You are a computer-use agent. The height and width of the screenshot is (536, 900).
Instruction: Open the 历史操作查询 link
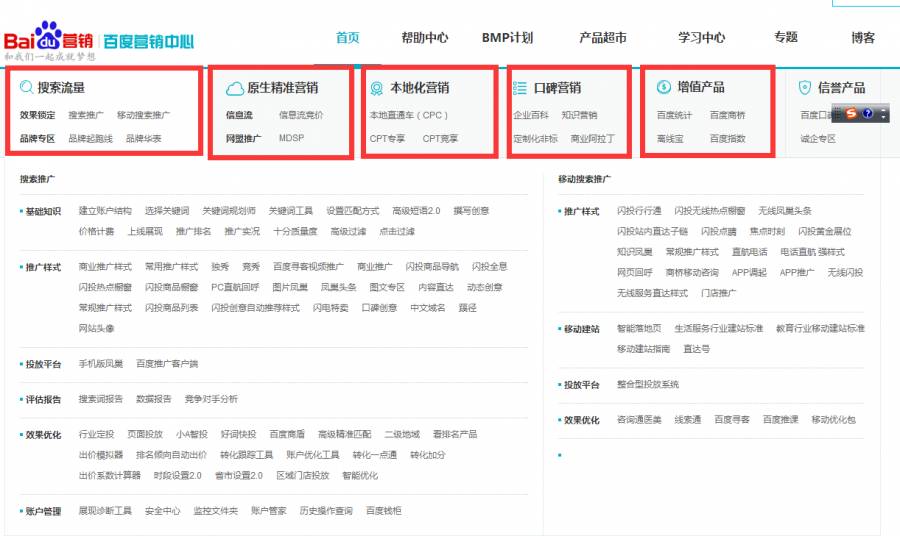tap(326, 510)
